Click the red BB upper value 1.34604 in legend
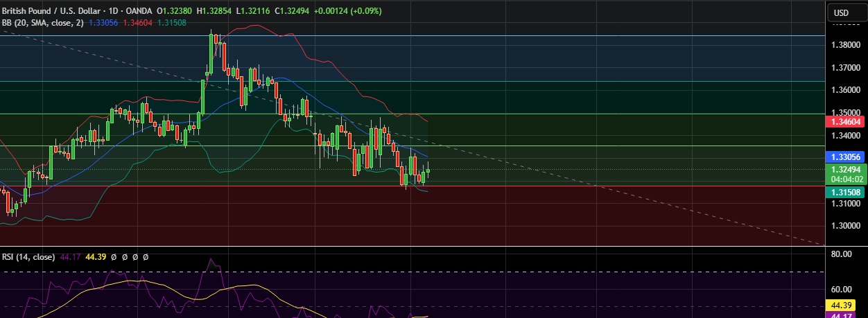Viewport: 868px width, 318px height. [136, 22]
